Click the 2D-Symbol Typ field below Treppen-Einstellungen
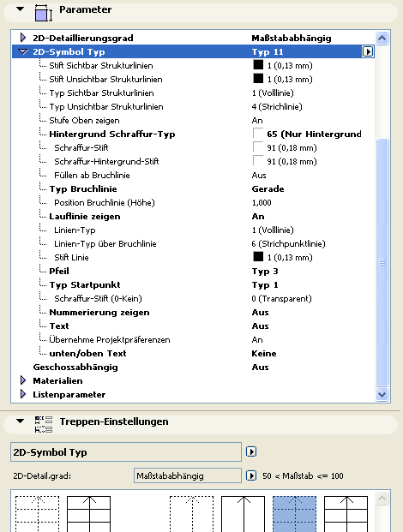 click(126, 452)
